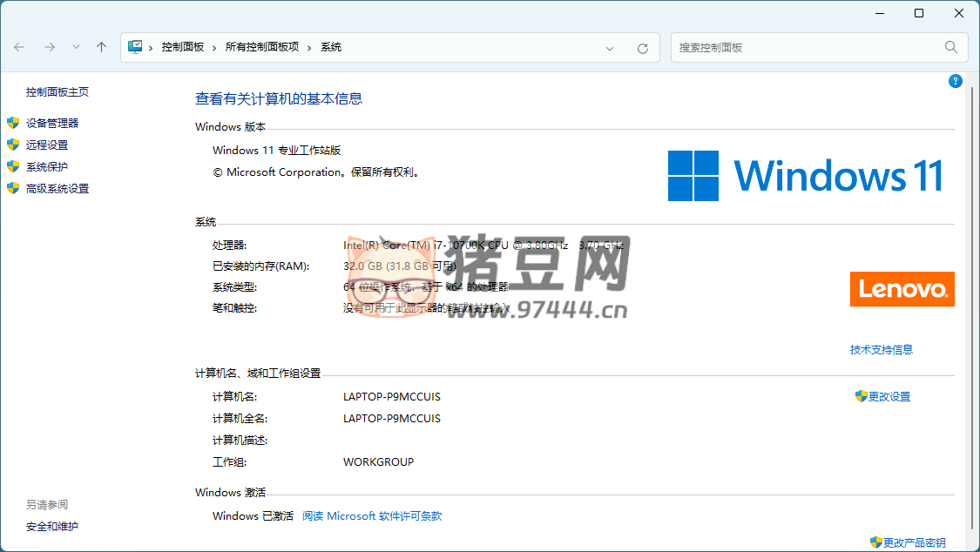
Task: Refresh the control panel page
Action: click(643, 48)
